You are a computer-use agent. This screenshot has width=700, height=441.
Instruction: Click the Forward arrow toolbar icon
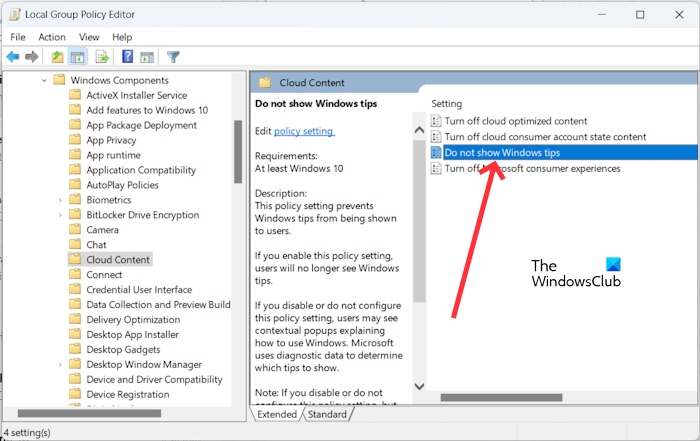tap(32, 57)
